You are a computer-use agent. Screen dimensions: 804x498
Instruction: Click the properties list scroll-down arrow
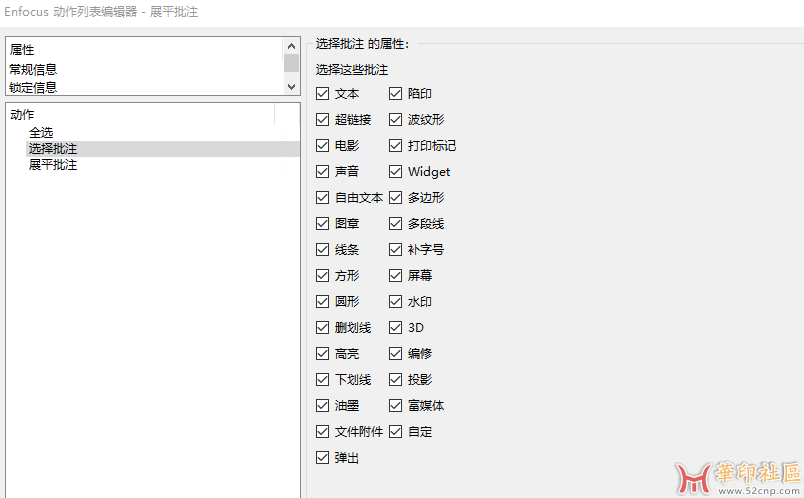[291, 87]
